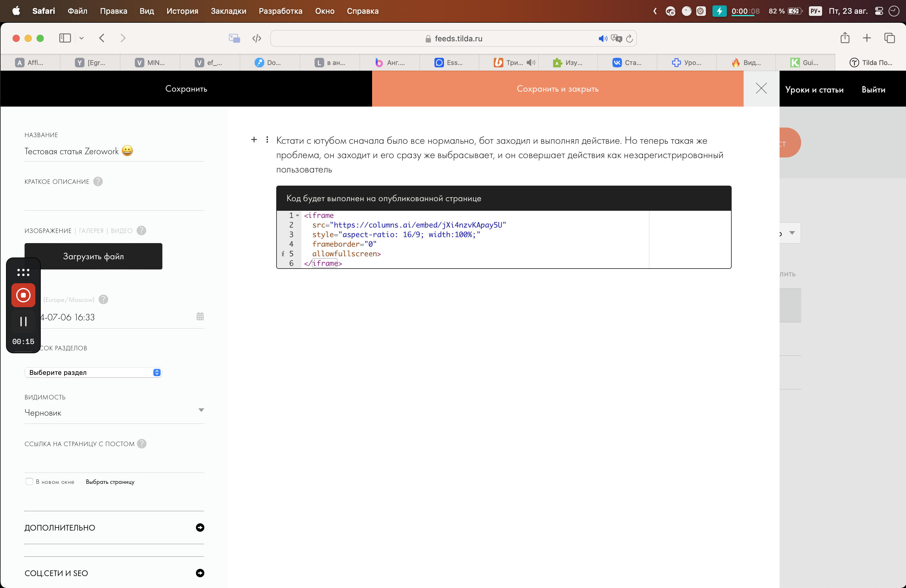
Task: Open the calendar date picker icon
Action: [x=200, y=316]
